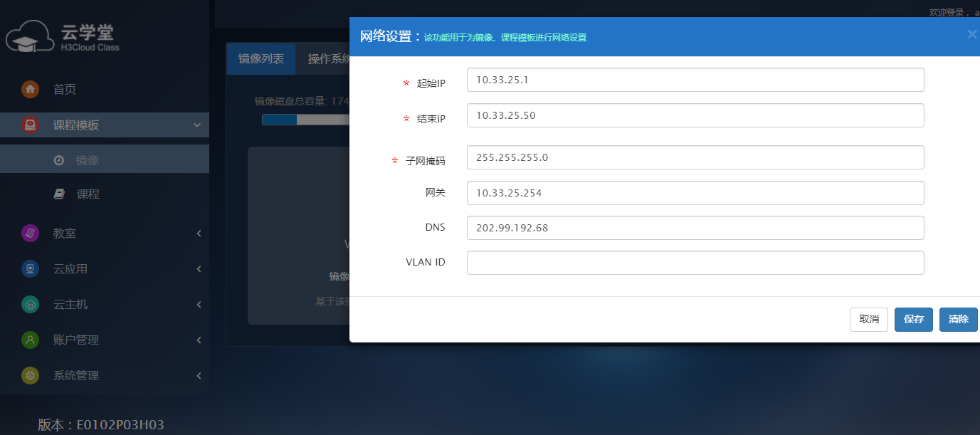Click the 网络设置 dialog title

coord(391,37)
